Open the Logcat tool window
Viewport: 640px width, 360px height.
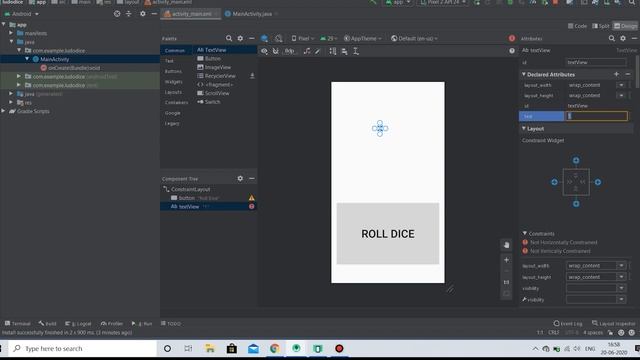tap(78, 324)
